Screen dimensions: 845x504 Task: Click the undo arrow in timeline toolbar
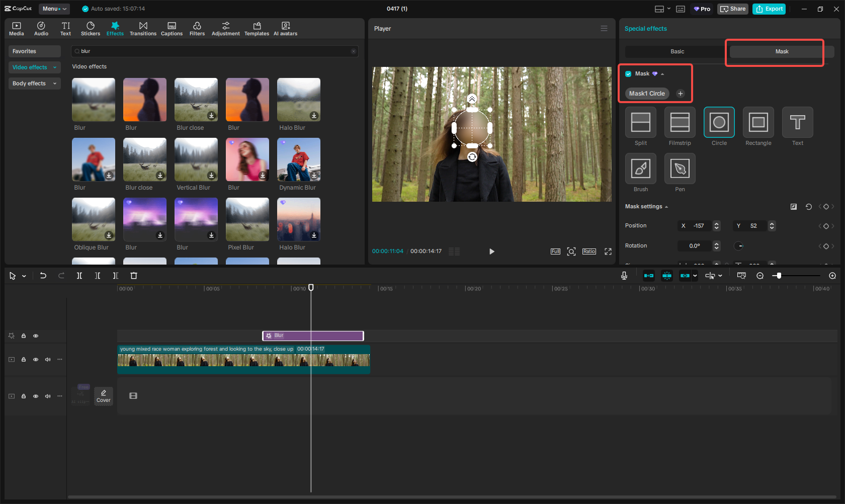[x=43, y=276]
